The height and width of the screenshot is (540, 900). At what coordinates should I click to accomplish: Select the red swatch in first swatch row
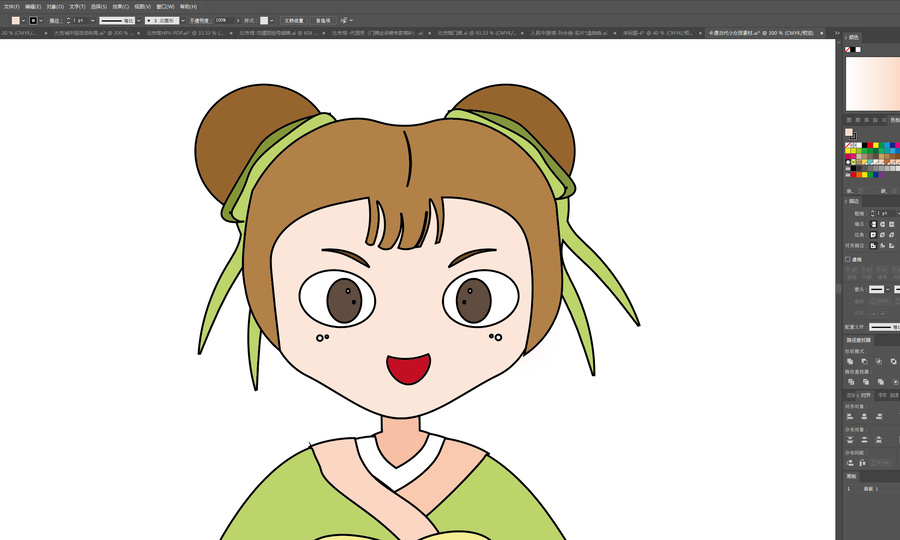coord(870,145)
